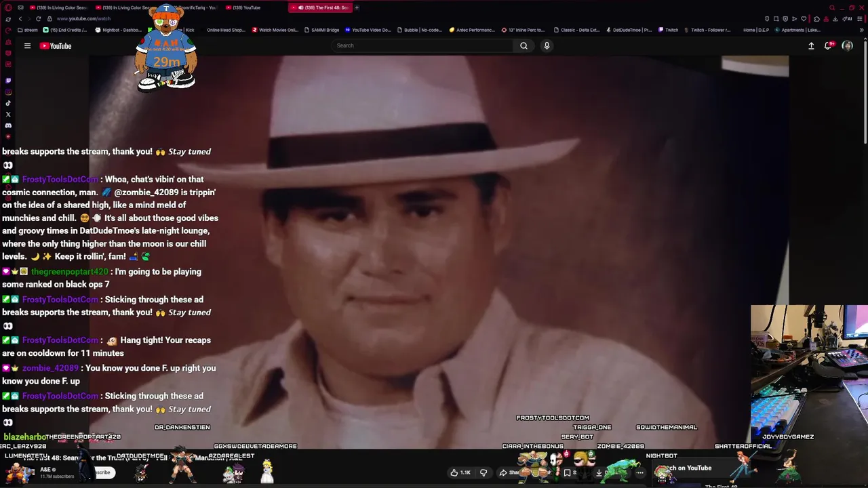The image size is (868, 488).
Task: Show more bookmarks with the chevron
Action: pos(862,30)
